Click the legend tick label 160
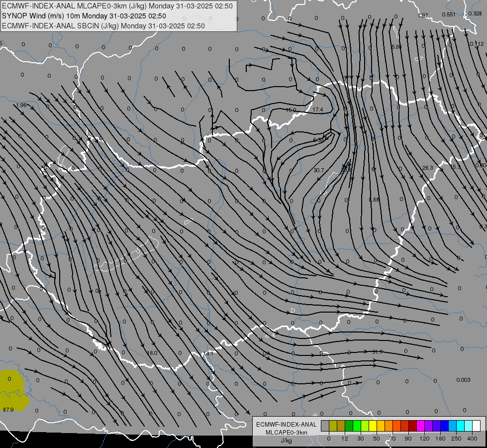This screenshot has width=487, height=448. pyautogui.click(x=440, y=439)
